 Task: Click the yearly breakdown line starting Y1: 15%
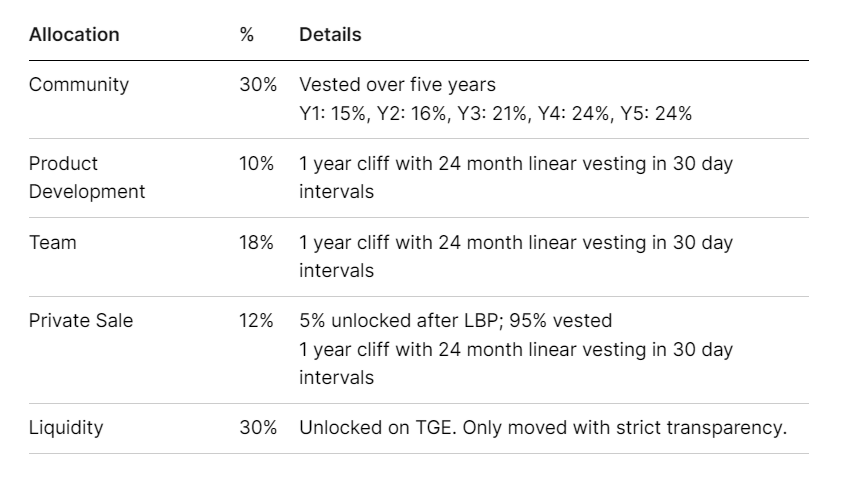click(495, 113)
